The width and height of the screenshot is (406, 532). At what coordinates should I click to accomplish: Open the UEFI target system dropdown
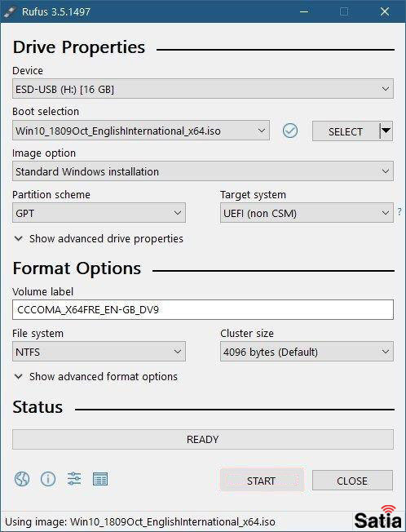pos(307,213)
